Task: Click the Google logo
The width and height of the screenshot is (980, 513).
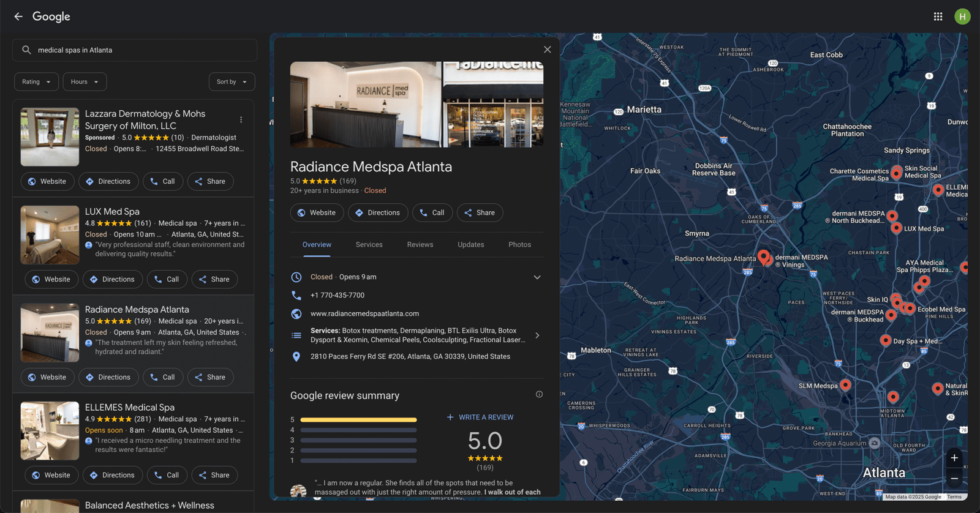Action: [51, 17]
